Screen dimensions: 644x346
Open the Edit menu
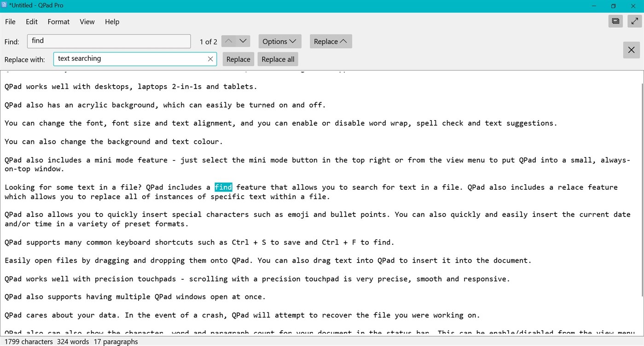coord(32,22)
